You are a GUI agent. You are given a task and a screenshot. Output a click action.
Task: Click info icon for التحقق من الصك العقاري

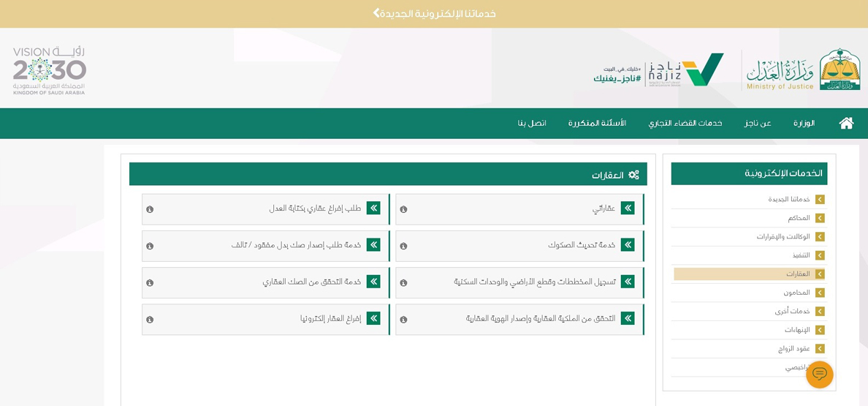coord(150,283)
